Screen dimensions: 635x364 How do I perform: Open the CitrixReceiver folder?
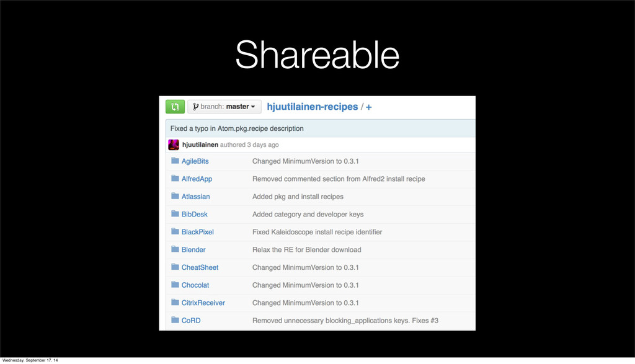(x=203, y=303)
